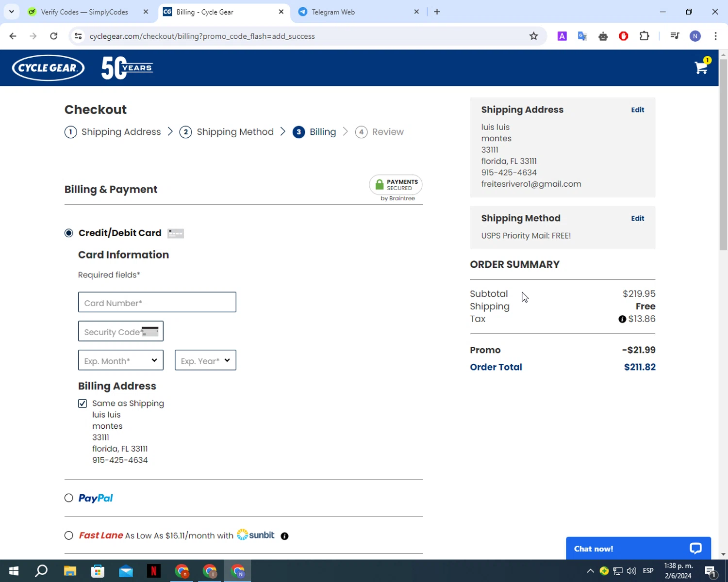Click the red Opera-style extension icon

pos(624,36)
